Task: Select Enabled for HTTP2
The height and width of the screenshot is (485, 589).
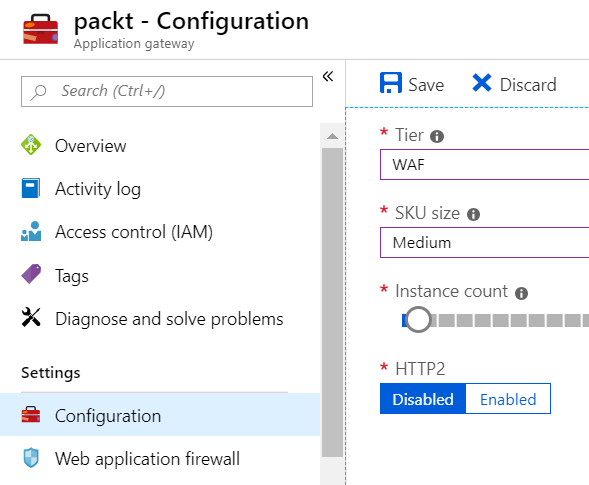Action: coord(508,399)
